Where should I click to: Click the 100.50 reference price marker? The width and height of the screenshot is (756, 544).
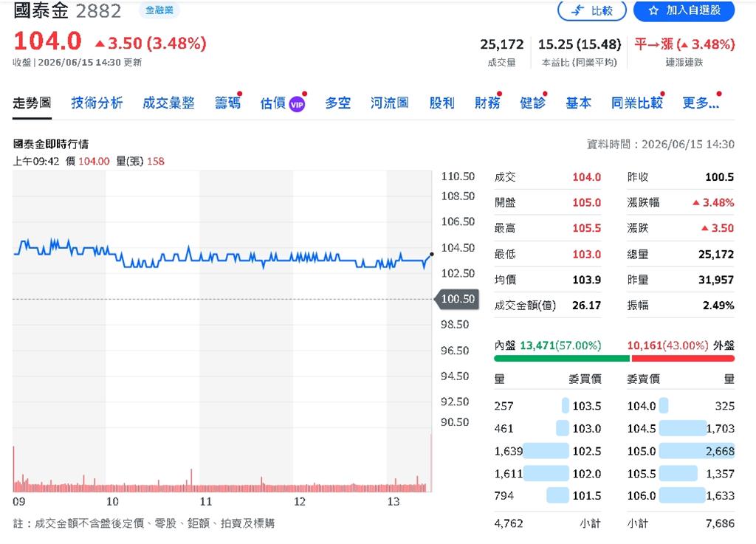click(x=457, y=299)
